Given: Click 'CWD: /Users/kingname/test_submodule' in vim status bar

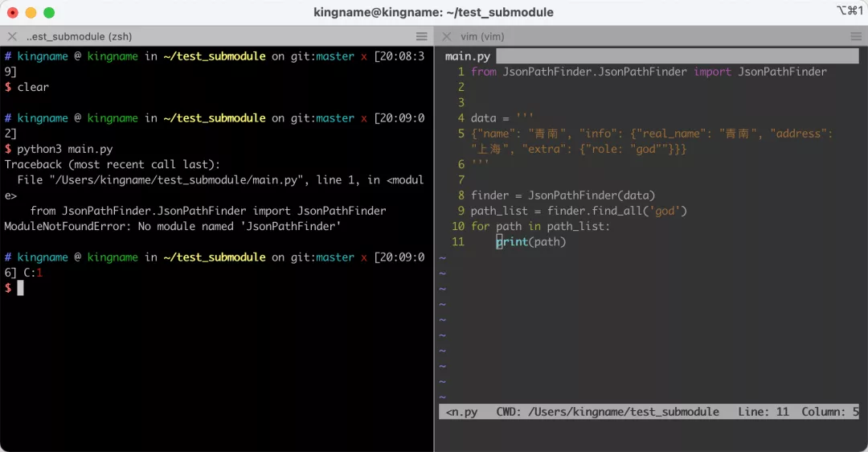Looking at the screenshot, I should (x=608, y=412).
